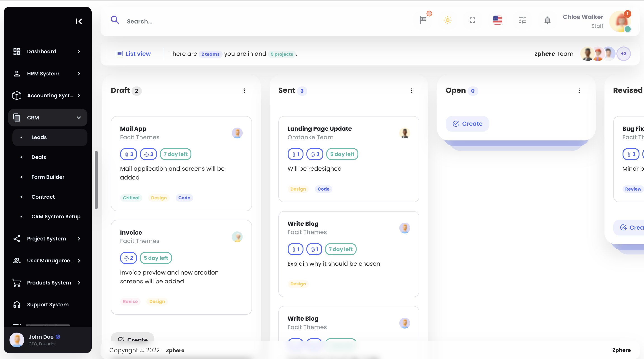The image size is (644, 359).
Task: Open the settings sliders icon
Action: (522, 20)
